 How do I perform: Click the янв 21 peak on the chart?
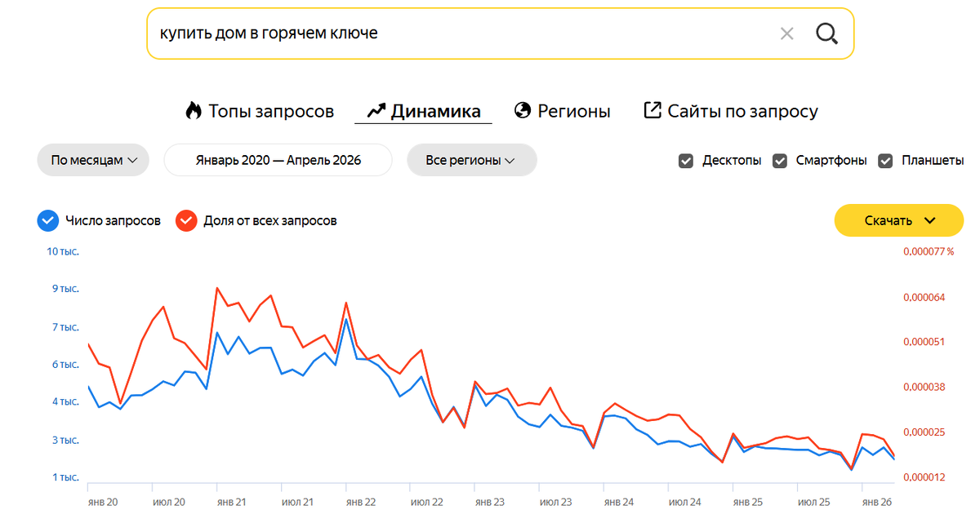(x=216, y=288)
